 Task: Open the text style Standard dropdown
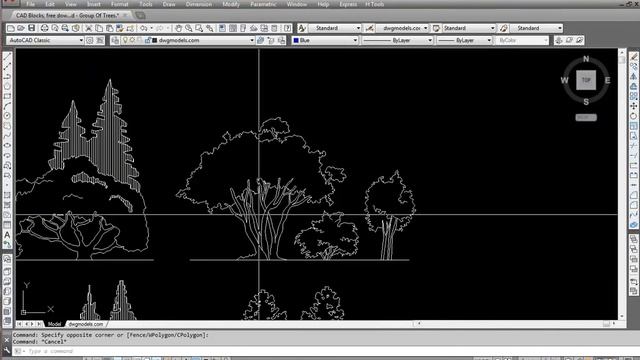click(335, 28)
